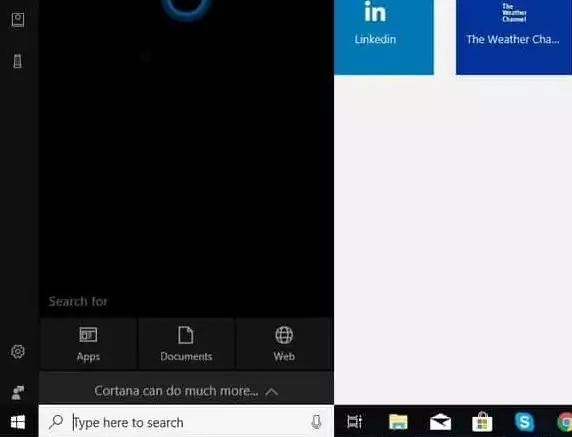Open the LinkedIn tile
The image size is (572, 437).
pos(384,37)
